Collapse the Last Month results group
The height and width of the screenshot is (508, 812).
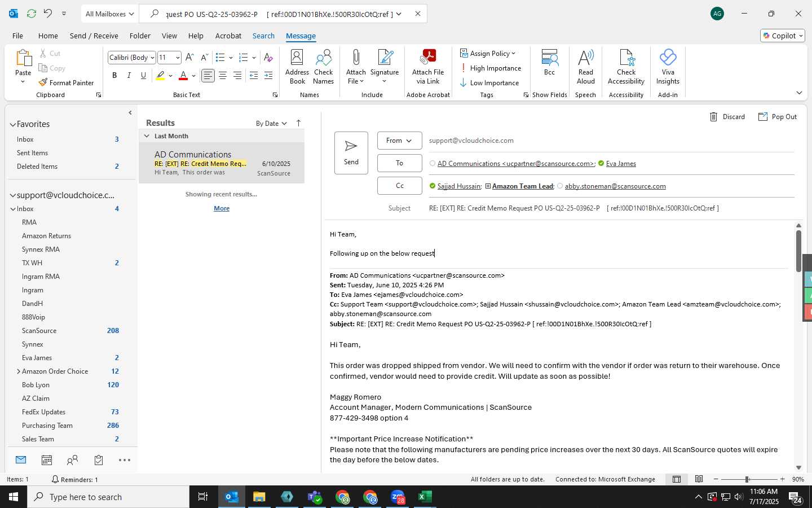147,136
